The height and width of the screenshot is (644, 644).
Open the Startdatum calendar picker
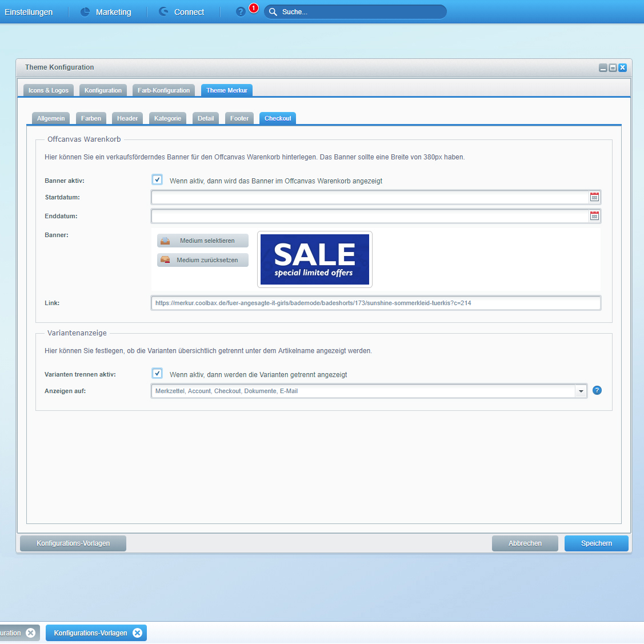tap(594, 197)
